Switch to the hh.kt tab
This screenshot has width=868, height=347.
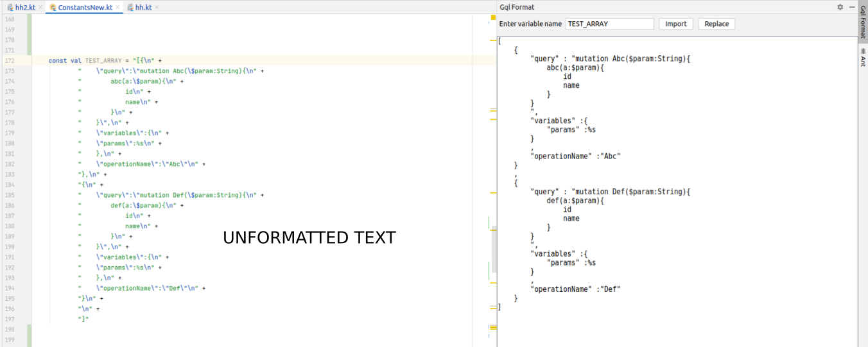click(x=143, y=7)
